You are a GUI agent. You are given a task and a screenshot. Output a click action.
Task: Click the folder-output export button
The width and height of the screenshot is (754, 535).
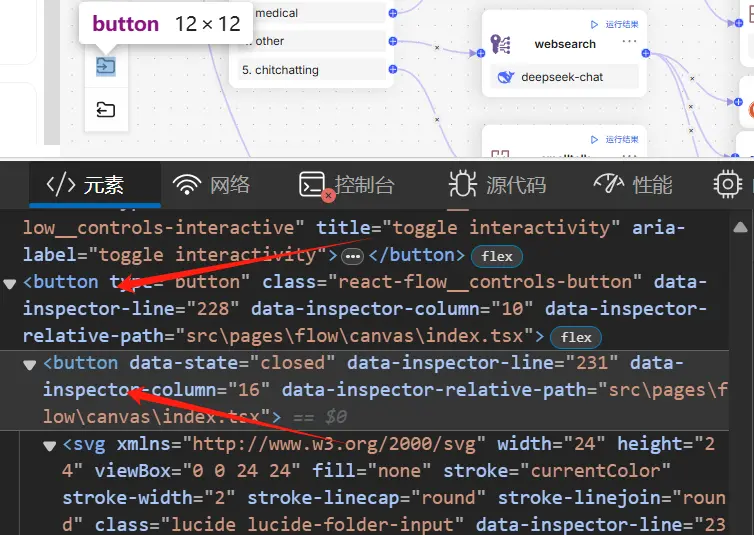point(106,110)
